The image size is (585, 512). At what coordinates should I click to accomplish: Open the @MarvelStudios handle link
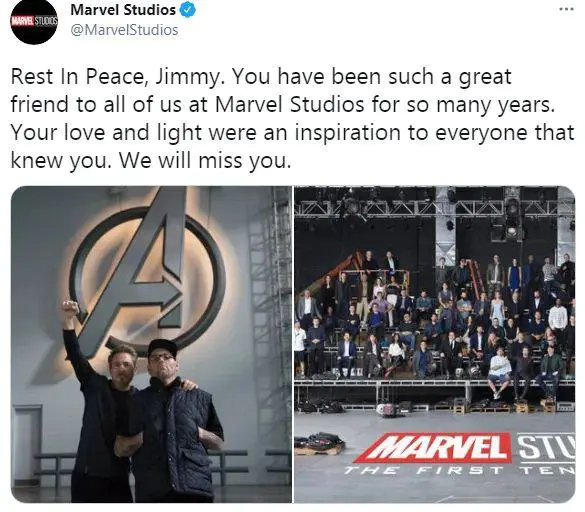click(x=124, y=30)
